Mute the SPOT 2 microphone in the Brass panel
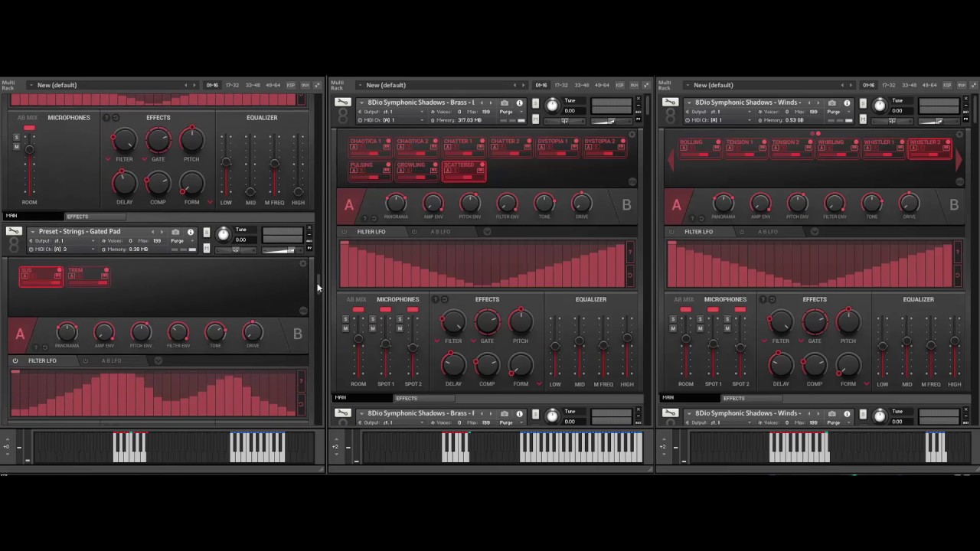The image size is (980, 551). 400,328
